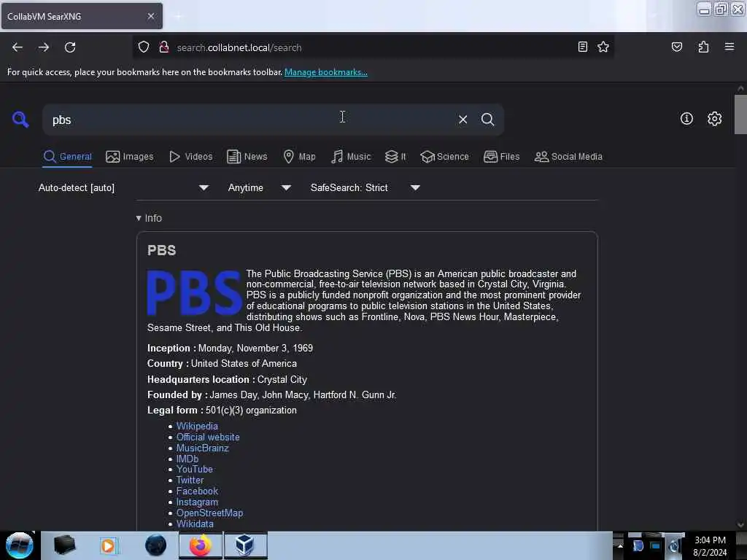Open VirtualBox cube taskbar icon
Image resolution: width=747 pixels, height=560 pixels.
tap(245, 545)
